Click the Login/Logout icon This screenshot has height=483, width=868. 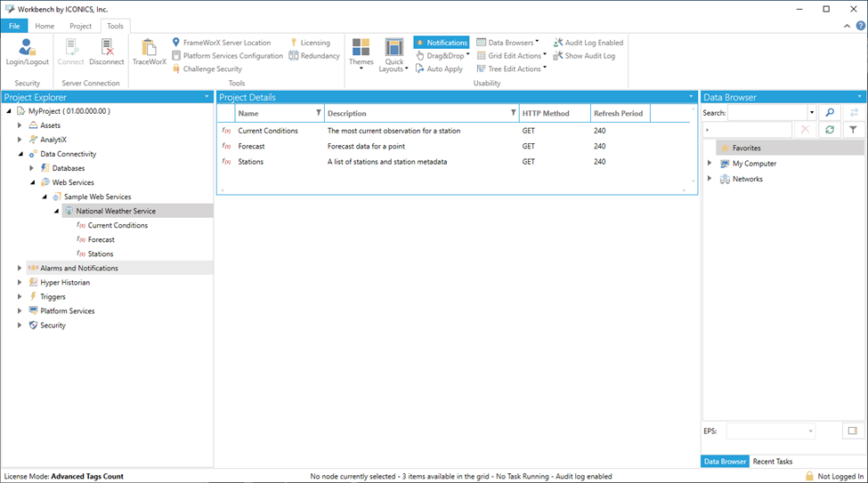click(27, 52)
